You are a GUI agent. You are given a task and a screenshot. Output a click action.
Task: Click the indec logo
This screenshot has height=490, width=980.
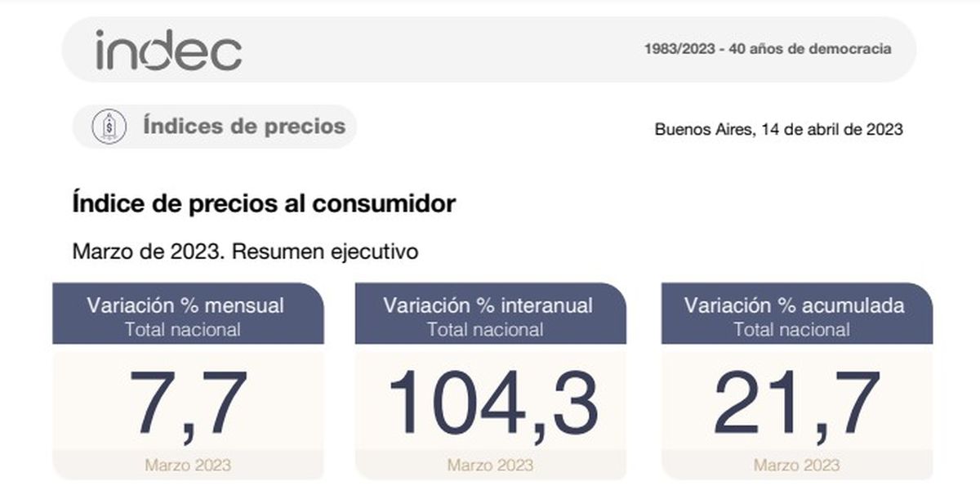168,50
